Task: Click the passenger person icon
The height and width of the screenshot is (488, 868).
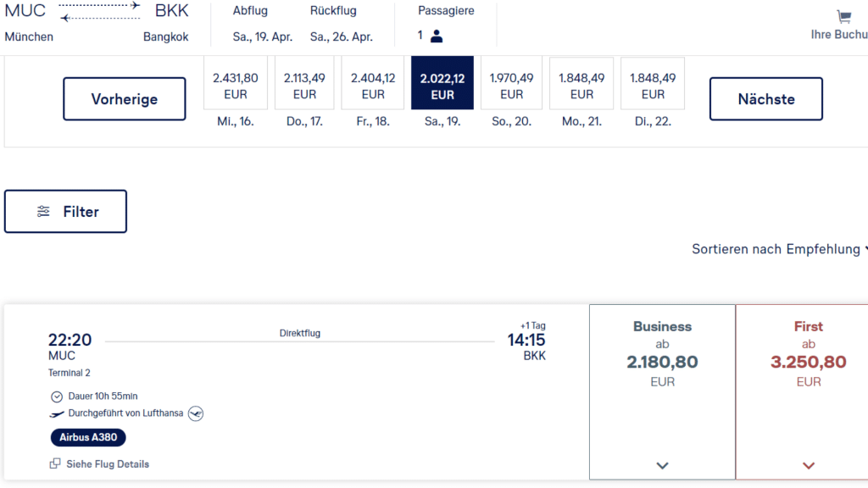Action: click(437, 36)
